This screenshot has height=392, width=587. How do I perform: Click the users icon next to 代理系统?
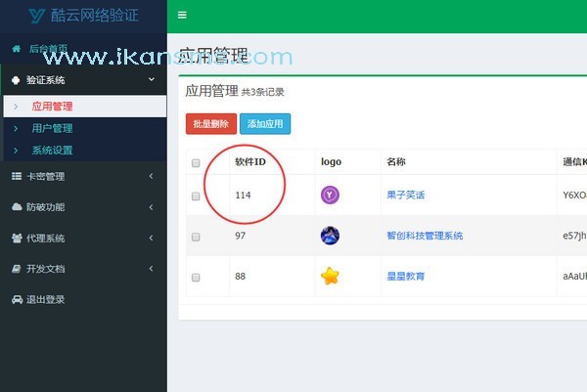tap(17, 238)
